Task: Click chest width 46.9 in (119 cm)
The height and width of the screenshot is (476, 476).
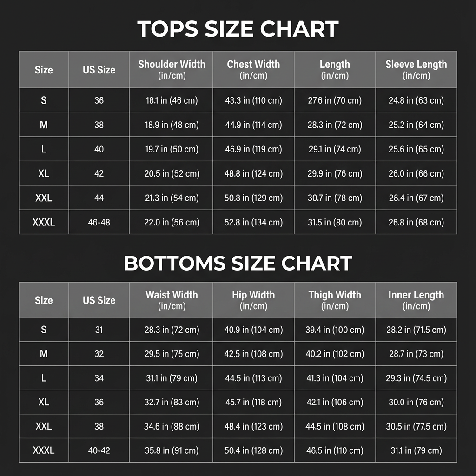Action: click(253, 149)
